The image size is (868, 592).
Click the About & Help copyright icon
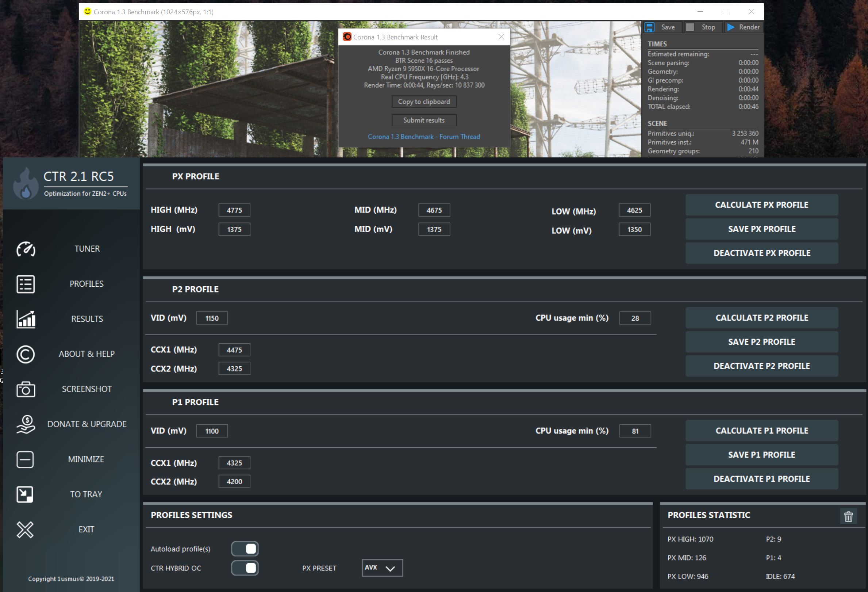(x=26, y=354)
